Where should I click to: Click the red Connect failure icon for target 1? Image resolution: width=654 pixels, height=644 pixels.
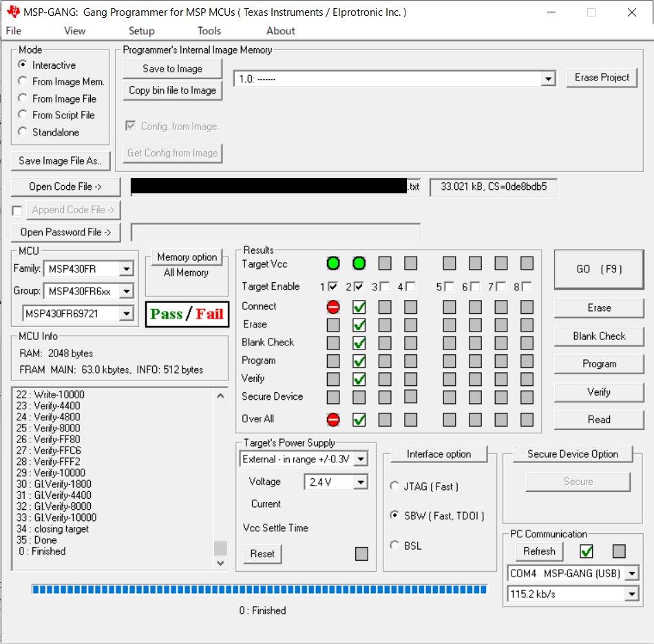coord(333,307)
